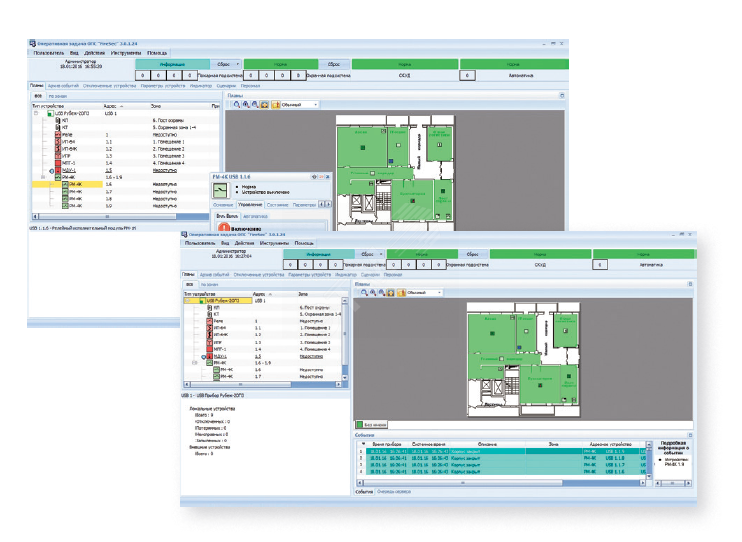The height and width of the screenshot is (542, 742).
Task: Click the highlighted РМ-4К 1.6 device icon in back tree
Action: point(65,185)
